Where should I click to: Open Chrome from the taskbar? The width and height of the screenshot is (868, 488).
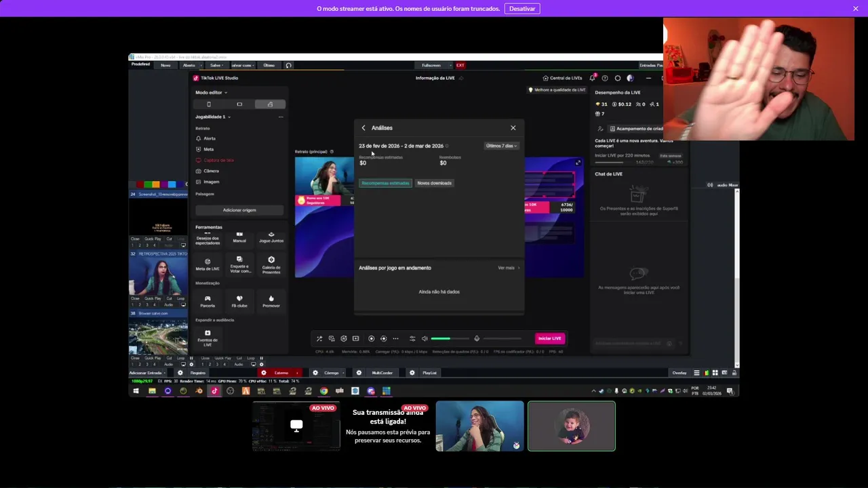click(x=323, y=391)
